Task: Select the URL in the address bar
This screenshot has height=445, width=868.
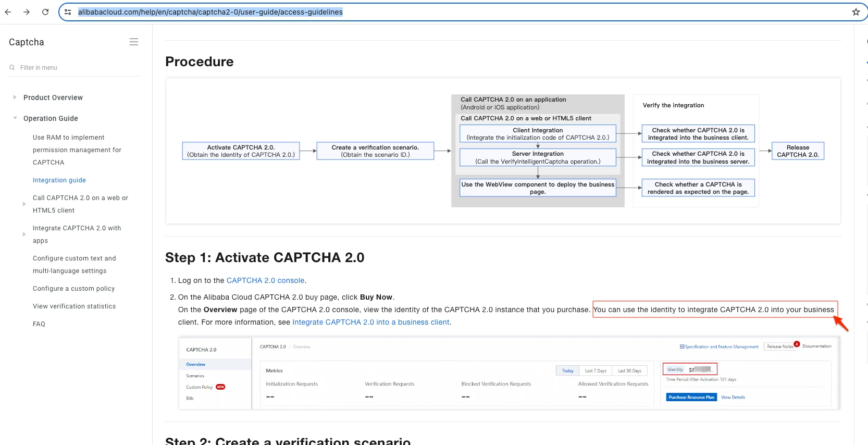Action: point(210,12)
